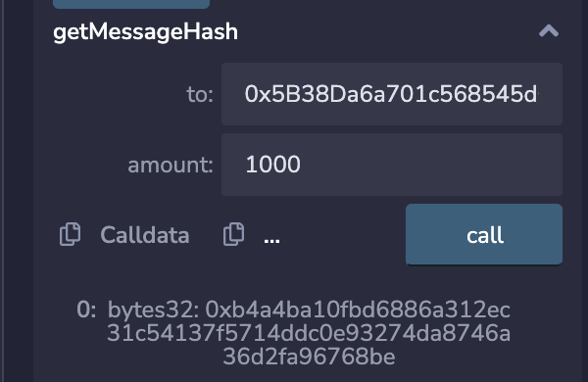588x382 pixels.
Task: Click the dark left sidebar strip
Action: coord(19,191)
